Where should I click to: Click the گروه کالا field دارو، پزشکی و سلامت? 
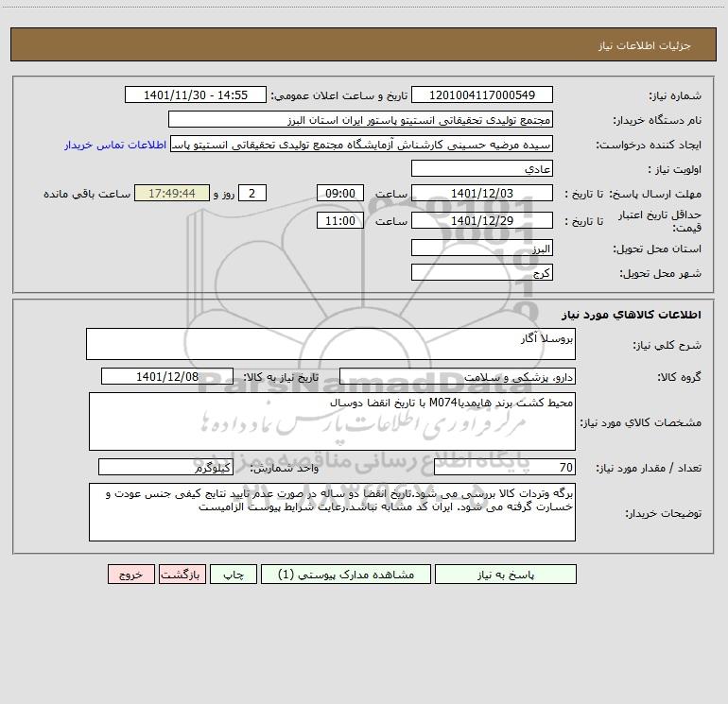pos(458,376)
